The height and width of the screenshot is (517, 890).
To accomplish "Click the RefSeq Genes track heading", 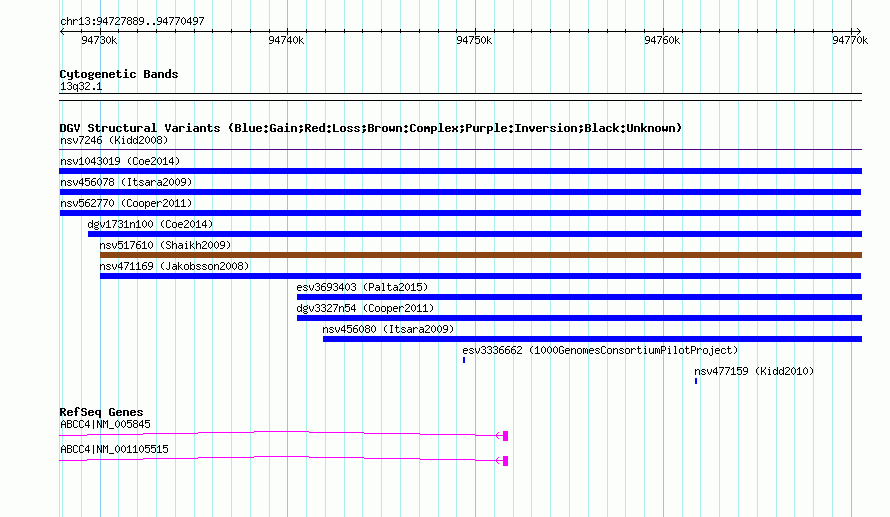I will (101, 412).
